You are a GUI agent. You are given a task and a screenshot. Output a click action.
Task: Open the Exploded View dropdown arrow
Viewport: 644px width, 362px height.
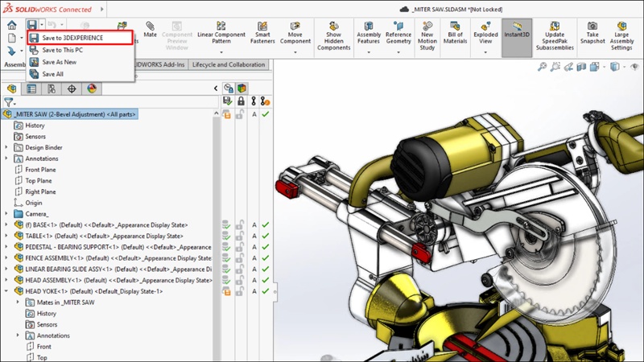coord(485,53)
